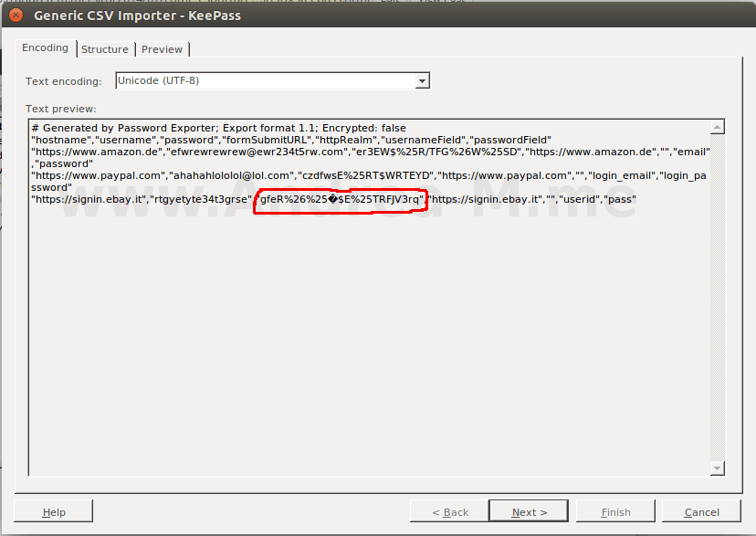Click the scroll up arrow in text preview
The height and width of the screenshot is (536, 756).
tap(718, 127)
